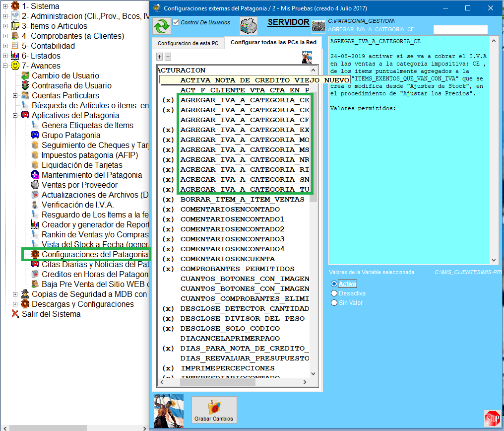Click the Grupo Patagonia icon

click(35, 135)
